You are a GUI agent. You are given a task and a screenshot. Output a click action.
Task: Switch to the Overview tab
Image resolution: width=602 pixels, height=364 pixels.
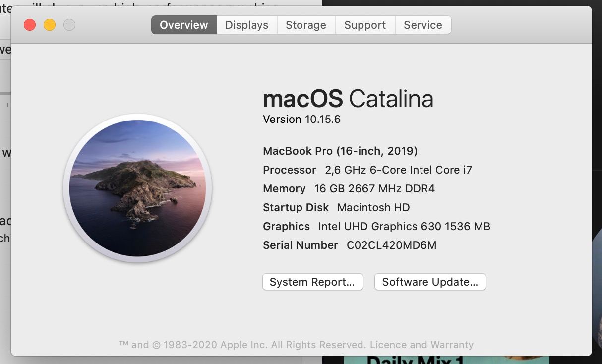click(184, 25)
